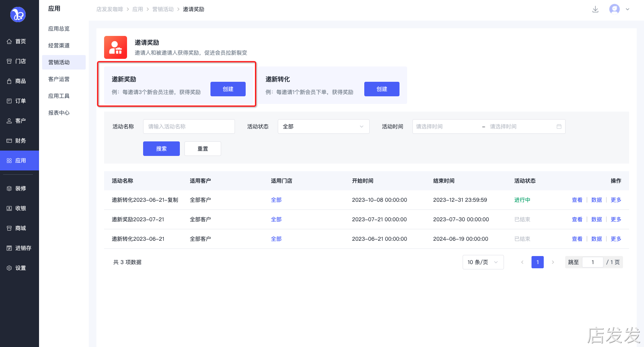Click the app logo in the sidebar
644x347 pixels.
click(18, 15)
